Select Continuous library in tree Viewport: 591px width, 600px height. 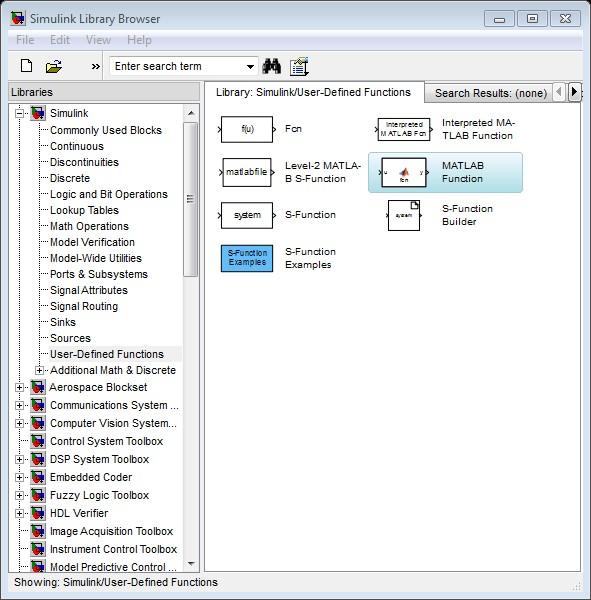(x=77, y=146)
